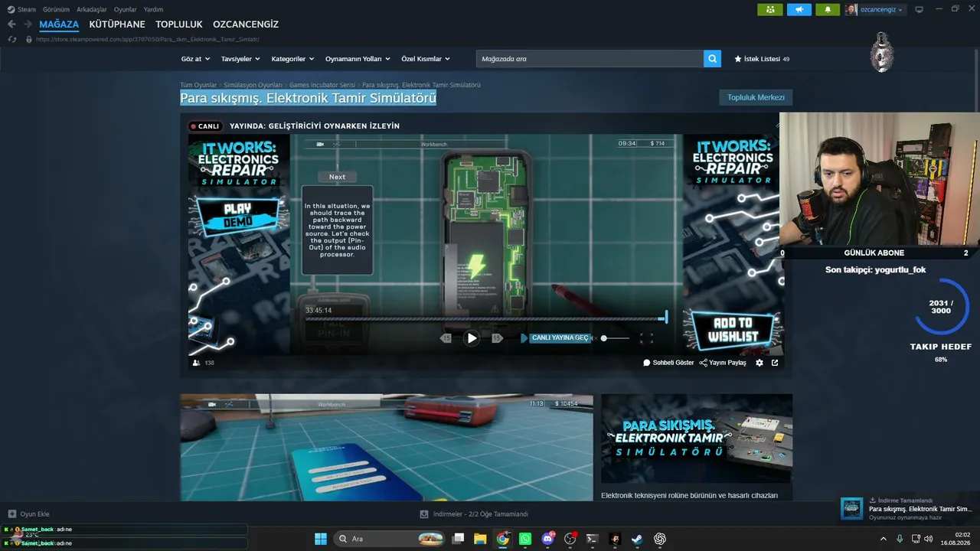The height and width of the screenshot is (551, 980).
Task: Open ChatGPT from the taskbar
Action: [660, 539]
